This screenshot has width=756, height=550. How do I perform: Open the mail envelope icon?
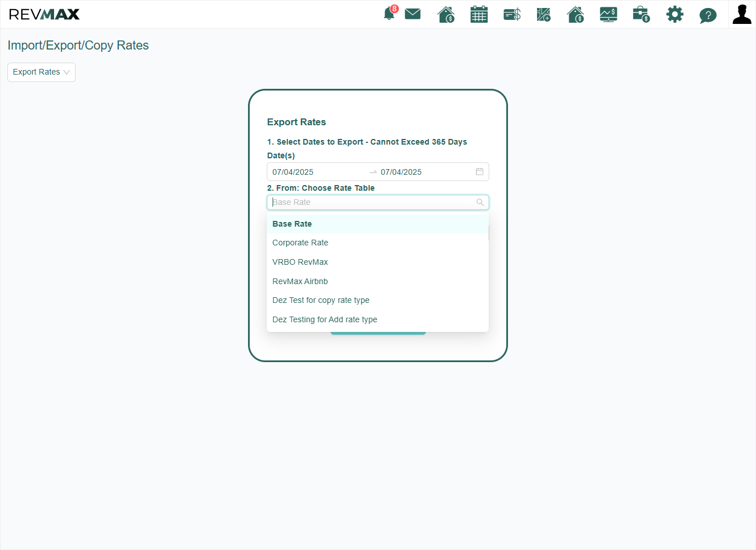click(x=413, y=14)
